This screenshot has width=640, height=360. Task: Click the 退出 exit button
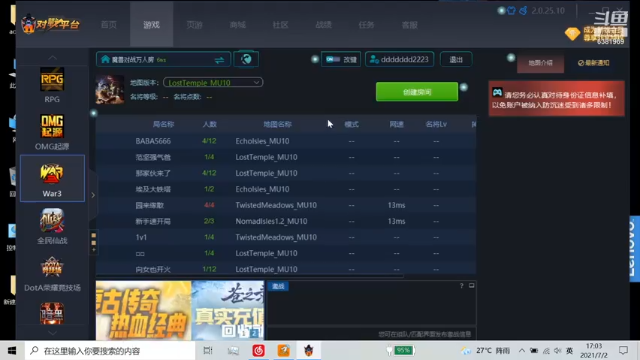point(456,60)
